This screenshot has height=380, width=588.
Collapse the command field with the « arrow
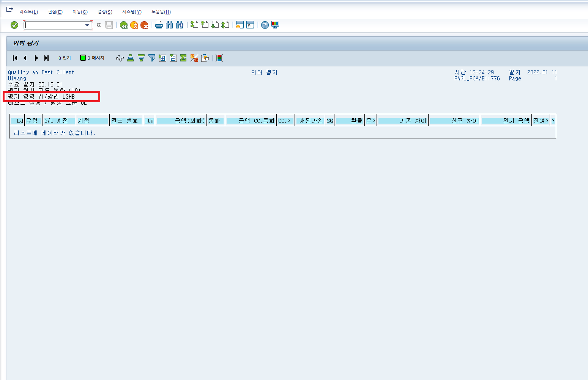point(99,25)
